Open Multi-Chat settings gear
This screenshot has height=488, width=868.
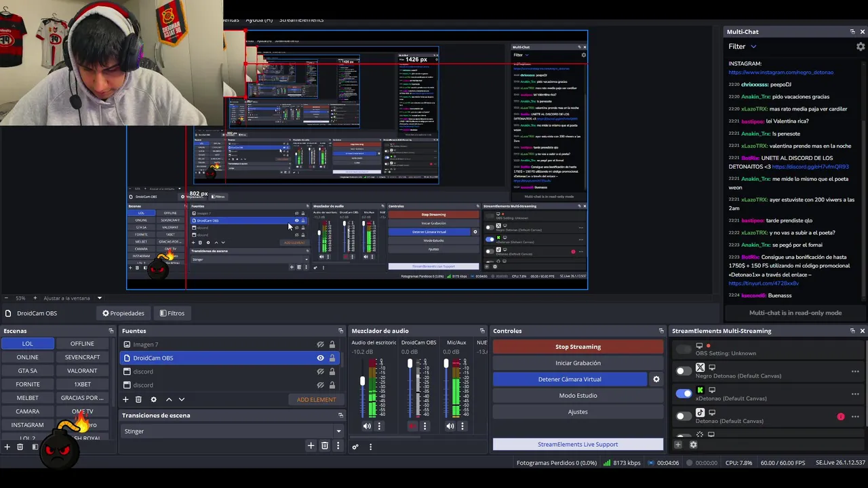click(x=861, y=47)
